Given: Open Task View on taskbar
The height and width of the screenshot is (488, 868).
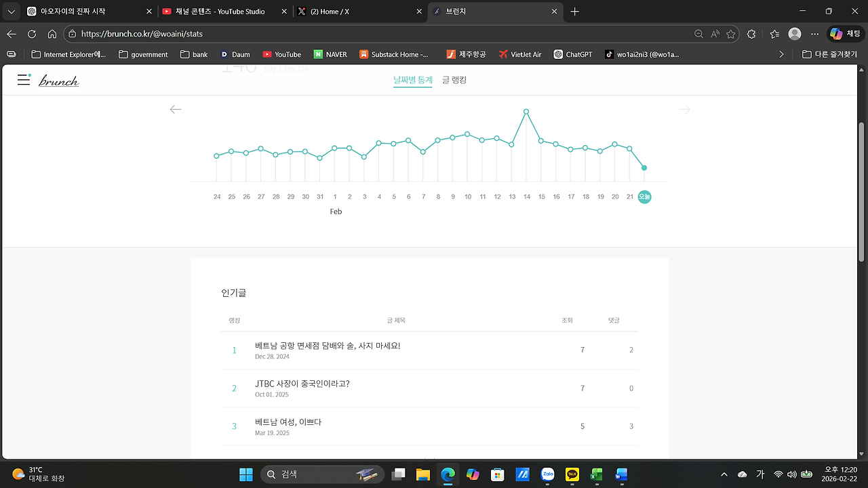Looking at the screenshot, I should [x=398, y=474].
